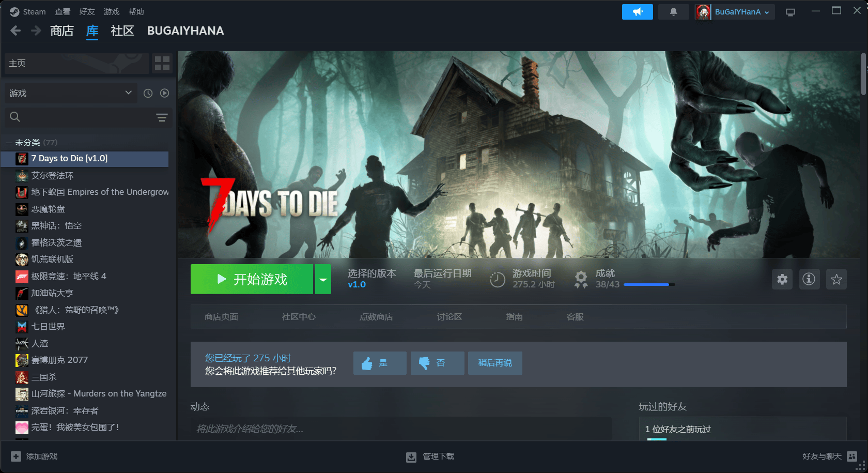Screen dimensions: 868x473
Task: Select 人渣 in the game list
Action: pyautogui.click(x=85, y=344)
